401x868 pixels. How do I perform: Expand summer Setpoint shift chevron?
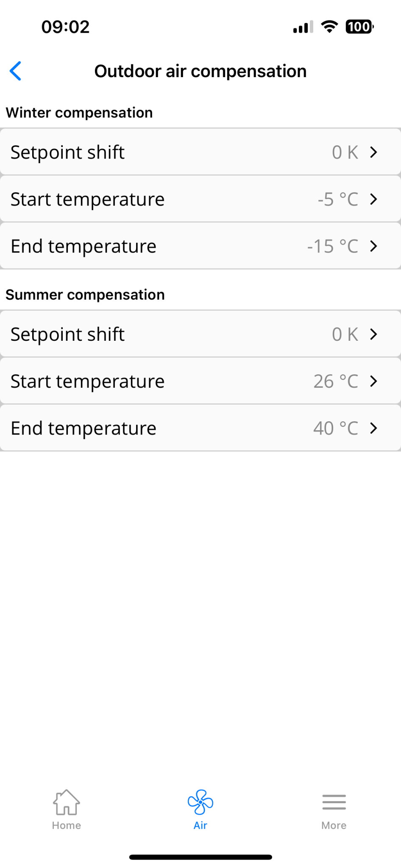(x=373, y=334)
